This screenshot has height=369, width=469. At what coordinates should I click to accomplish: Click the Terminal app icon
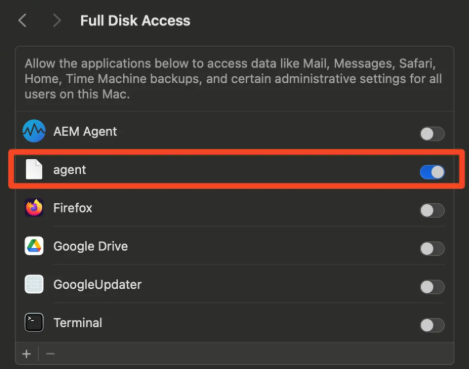[x=34, y=323]
